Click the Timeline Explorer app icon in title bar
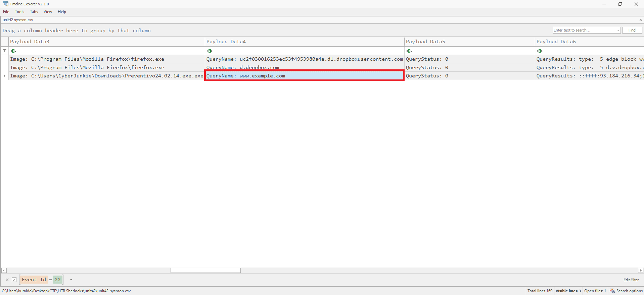Viewport: 644px width, 295px height. tap(5, 4)
